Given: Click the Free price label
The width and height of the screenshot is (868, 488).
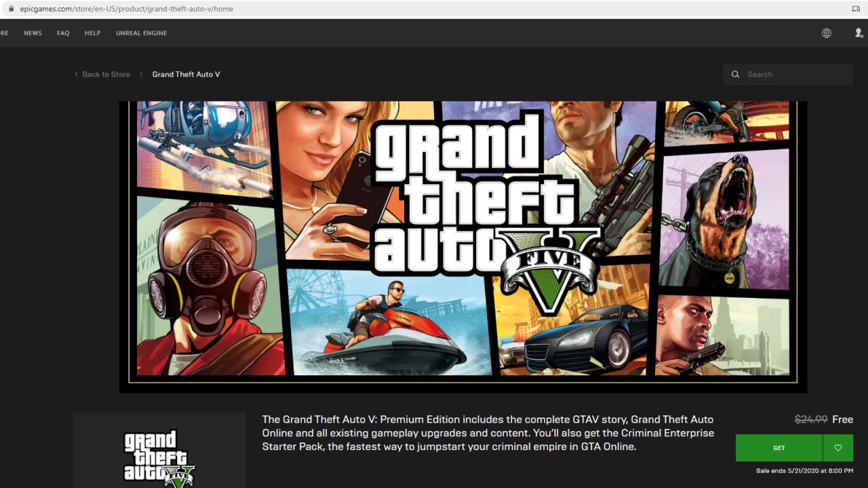Looking at the screenshot, I should pos(842,419).
